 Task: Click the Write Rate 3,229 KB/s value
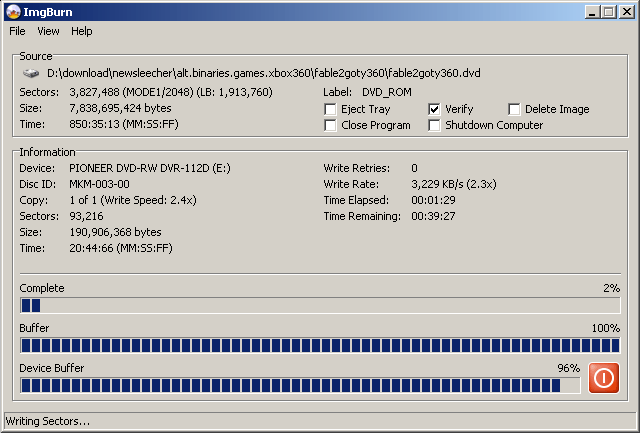pos(454,184)
